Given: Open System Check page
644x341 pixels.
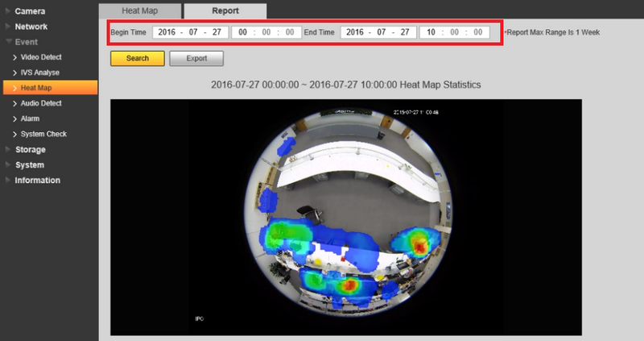Looking at the screenshot, I should point(43,134).
